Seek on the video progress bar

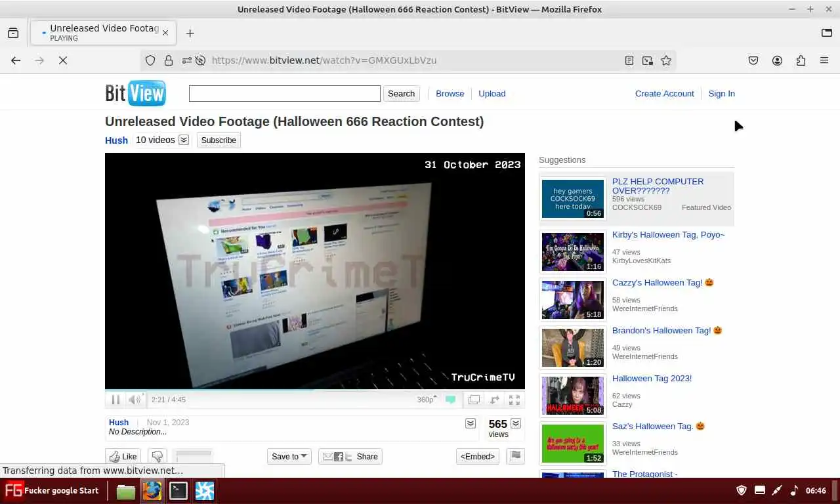(315, 390)
